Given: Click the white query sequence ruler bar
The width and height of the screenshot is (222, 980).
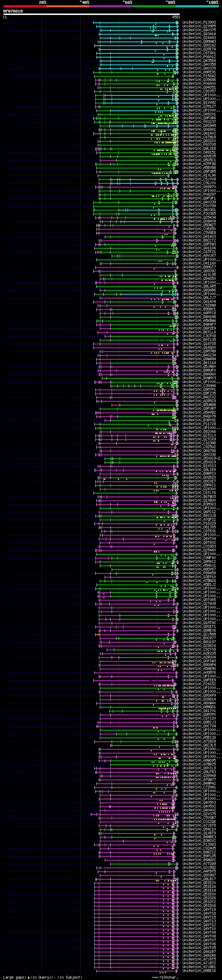Looking at the screenshot, I should (91, 15).
